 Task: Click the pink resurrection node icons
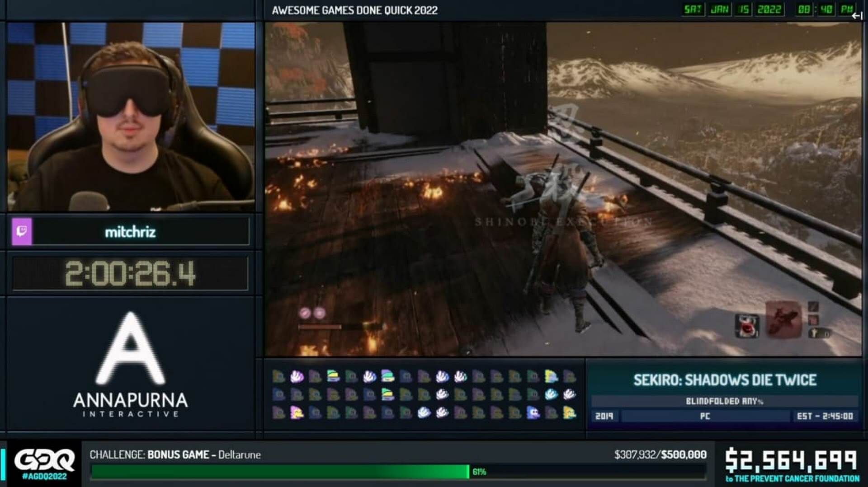tap(312, 313)
